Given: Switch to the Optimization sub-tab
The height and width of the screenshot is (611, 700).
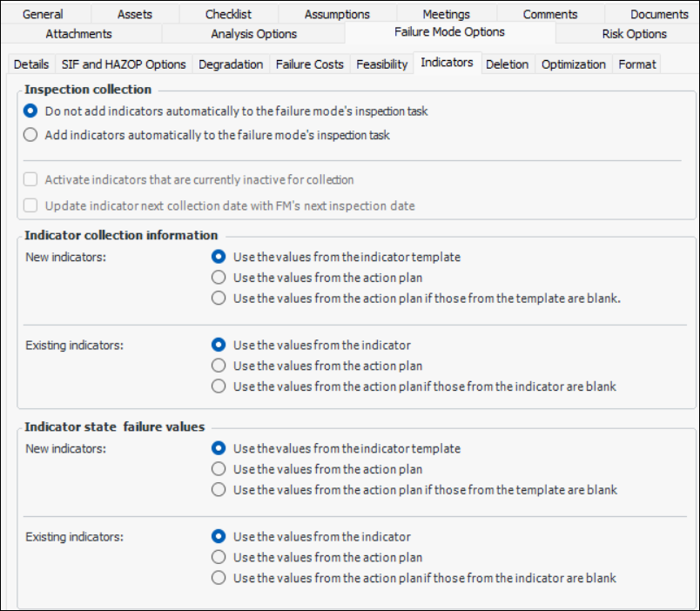Looking at the screenshot, I should tap(573, 64).
